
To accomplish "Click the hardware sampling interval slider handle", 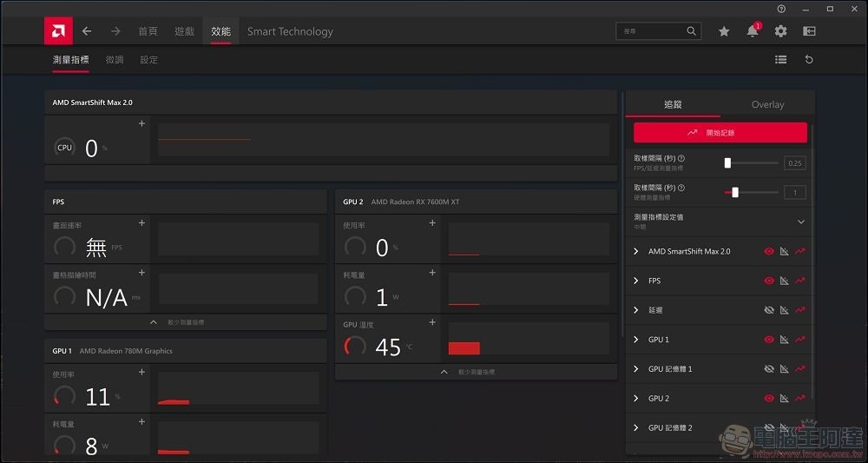I will [x=735, y=192].
